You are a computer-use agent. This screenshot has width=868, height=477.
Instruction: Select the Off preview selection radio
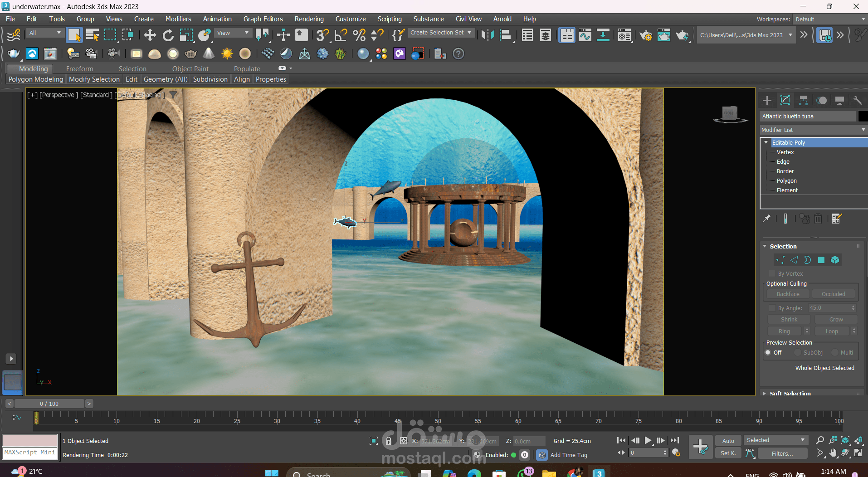768,352
